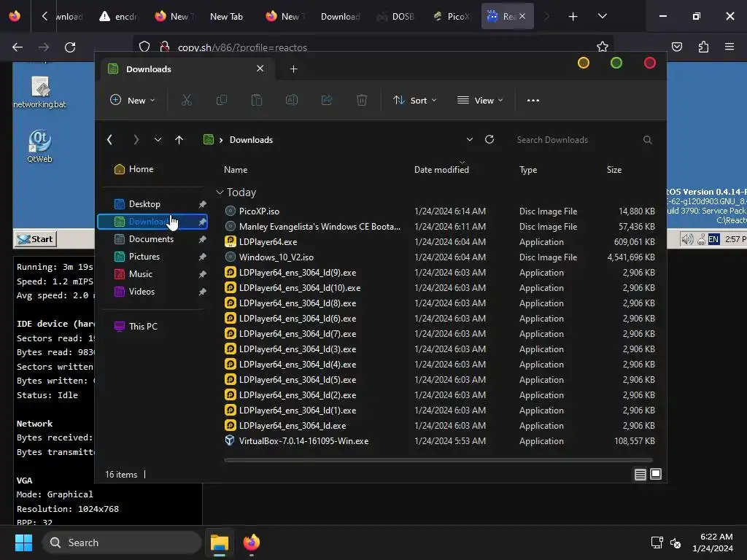Screen dimensions: 747x560
Task: Open Documents in the navigation pane
Action: [x=151, y=239]
